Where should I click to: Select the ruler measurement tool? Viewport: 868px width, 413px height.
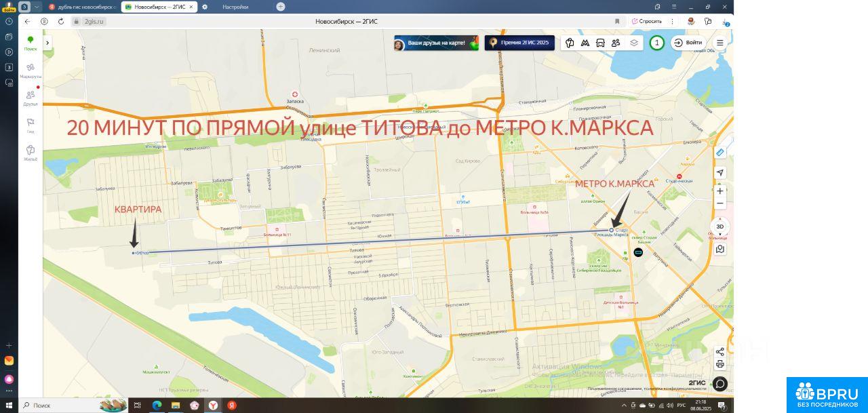(x=720, y=152)
